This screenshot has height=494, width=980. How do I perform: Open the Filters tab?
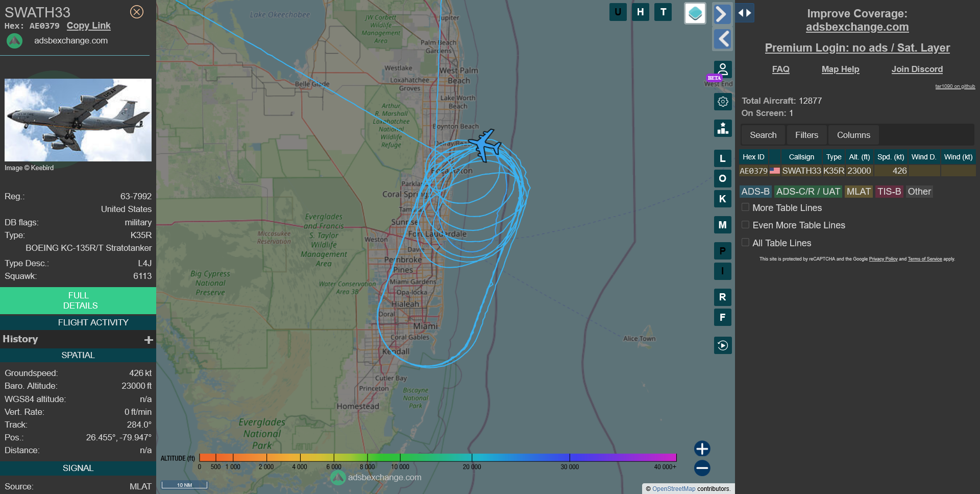point(806,135)
